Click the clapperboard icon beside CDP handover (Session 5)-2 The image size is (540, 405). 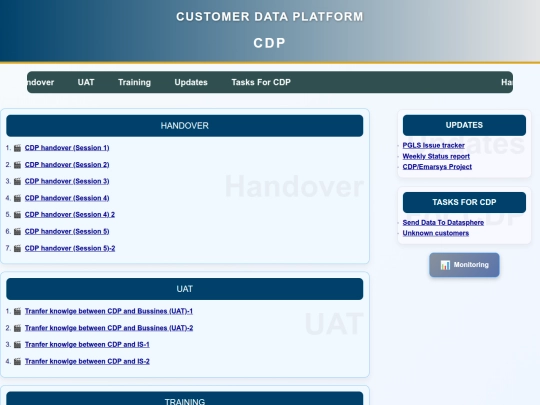(x=18, y=249)
